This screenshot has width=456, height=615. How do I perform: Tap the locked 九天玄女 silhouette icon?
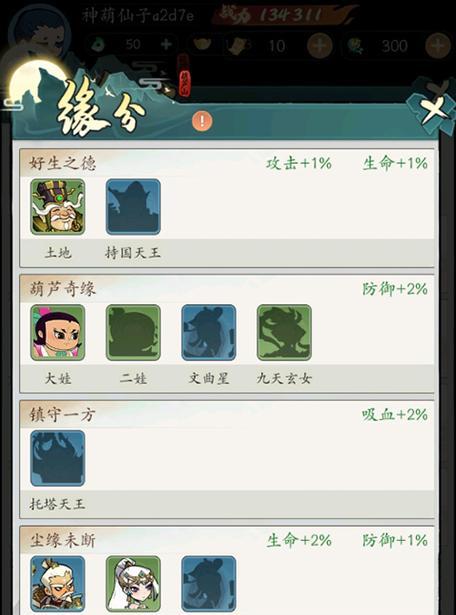(x=284, y=332)
